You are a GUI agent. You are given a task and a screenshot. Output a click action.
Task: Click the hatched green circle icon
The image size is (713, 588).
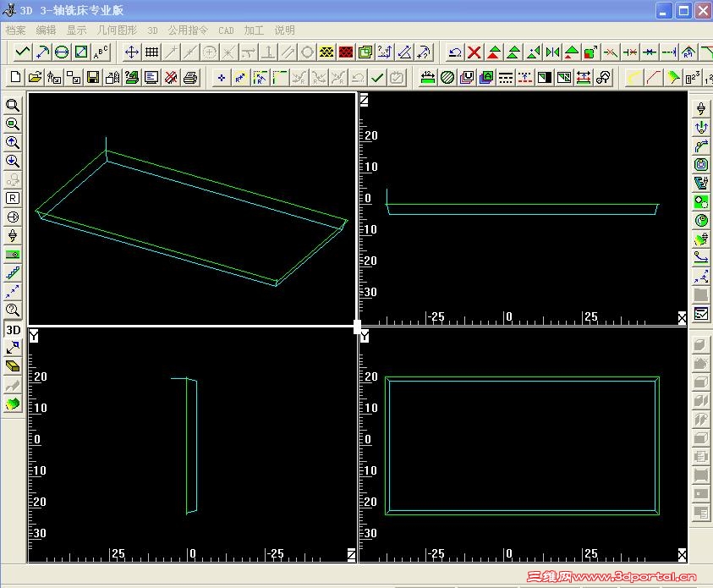tap(447, 77)
